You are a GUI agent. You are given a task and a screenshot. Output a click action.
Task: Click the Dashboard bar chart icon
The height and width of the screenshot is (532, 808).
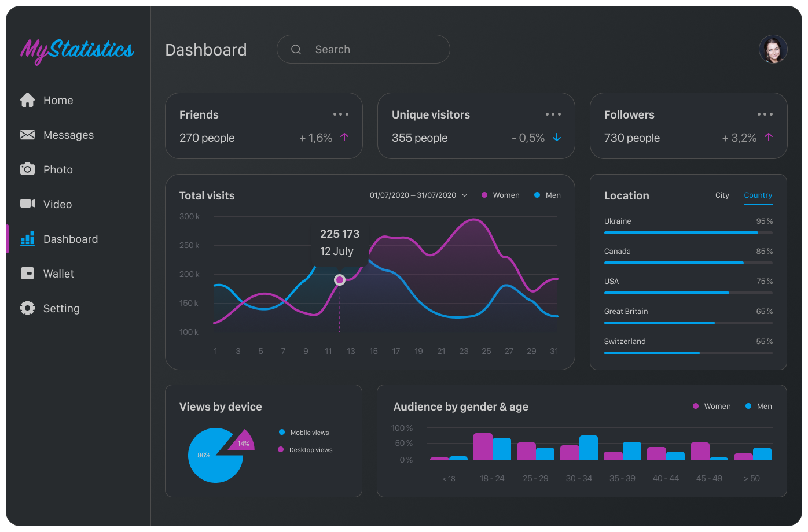point(27,238)
